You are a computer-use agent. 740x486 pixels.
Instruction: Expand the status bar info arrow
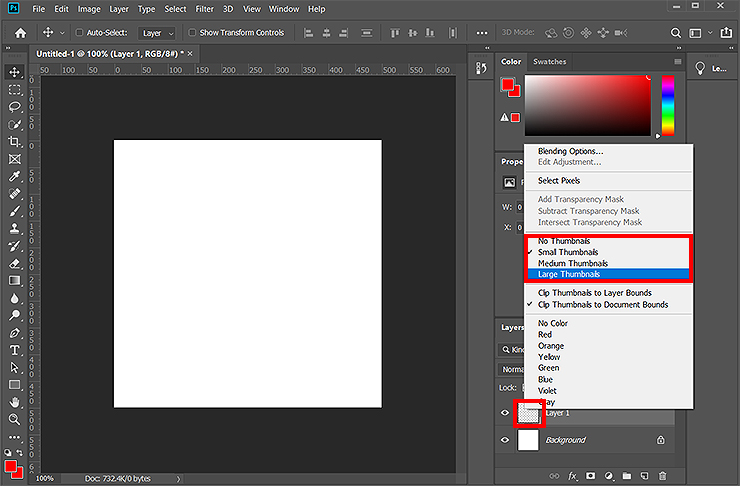(x=178, y=479)
